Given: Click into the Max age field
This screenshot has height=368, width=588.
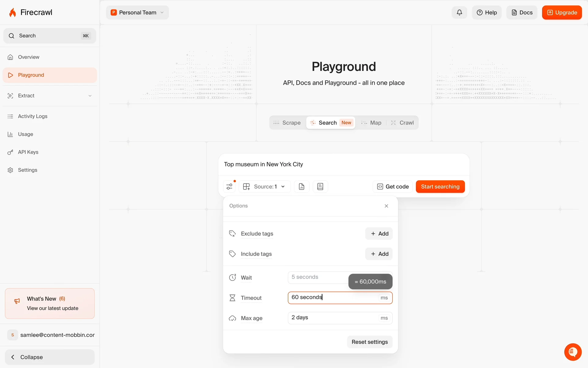Looking at the screenshot, I should (334, 318).
